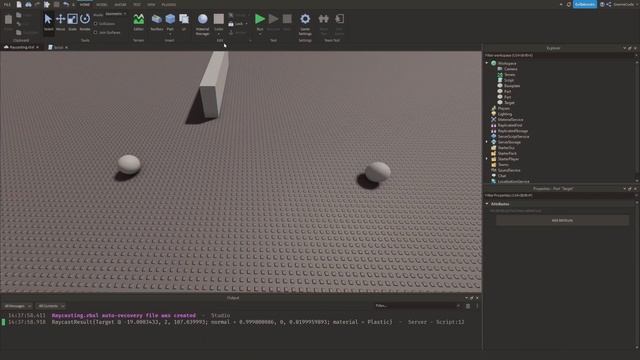Image resolution: width=640 pixels, height=360 pixels.
Task: Switch to the VIEW ribbon tab
Action: 151,4
